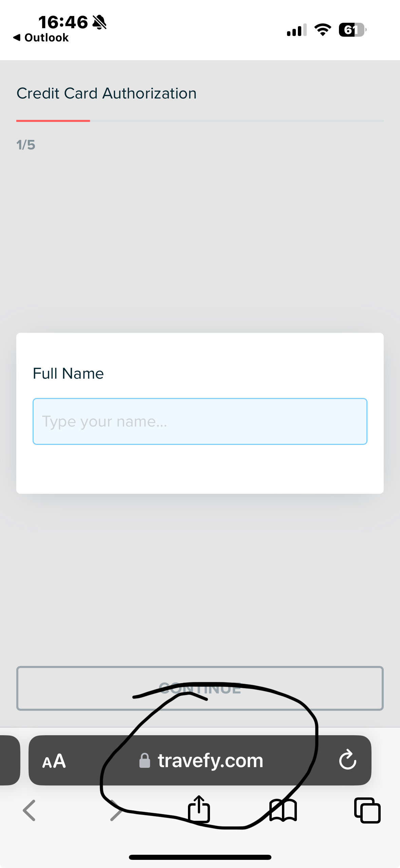Tap the Credit Card Authorization heading
This screenshot has width=400, height=868.
107,93
